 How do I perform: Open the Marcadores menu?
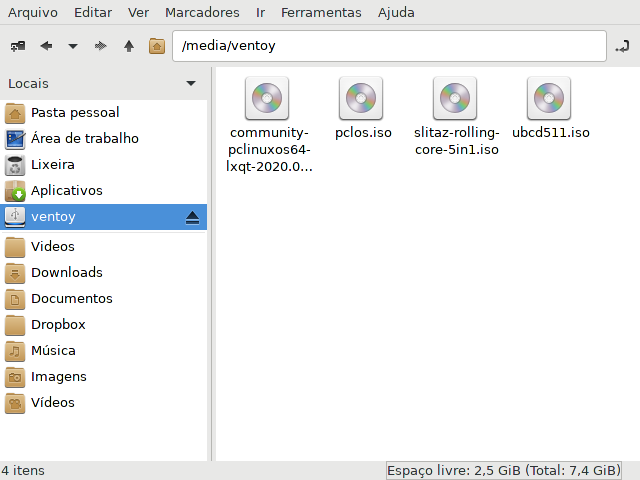pyautogui.click(x=202, y=13)
